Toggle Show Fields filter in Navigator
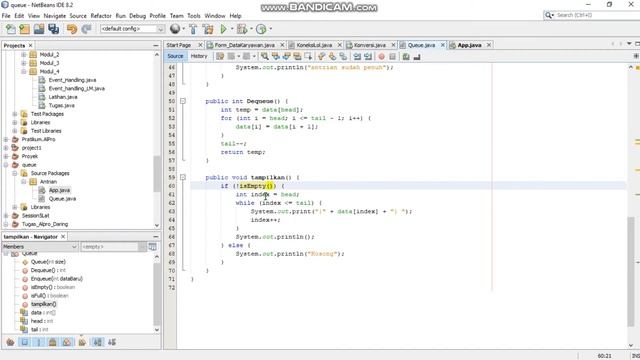 [24, 342]
